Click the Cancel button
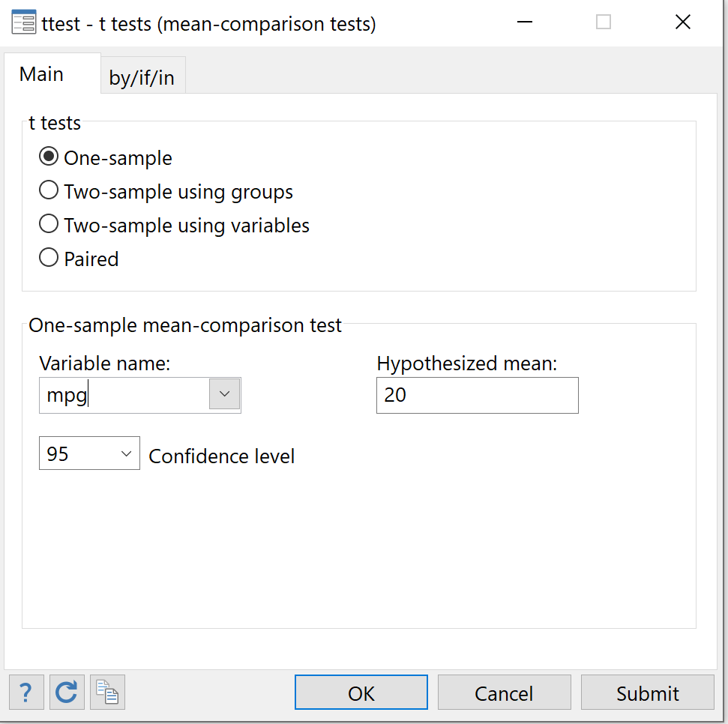The width and height of the screenshot is (728, 724). [505, 693]
